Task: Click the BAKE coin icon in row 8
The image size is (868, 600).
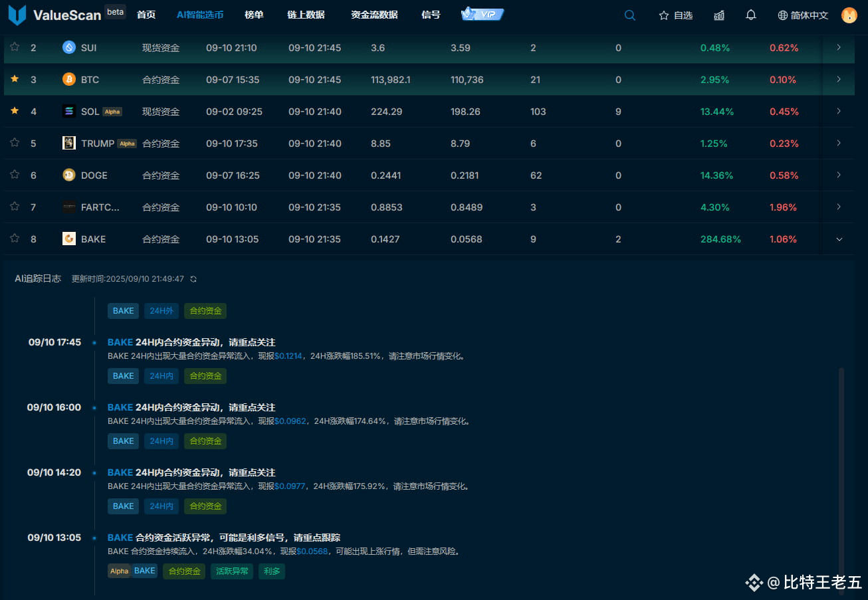Action: 69,239
